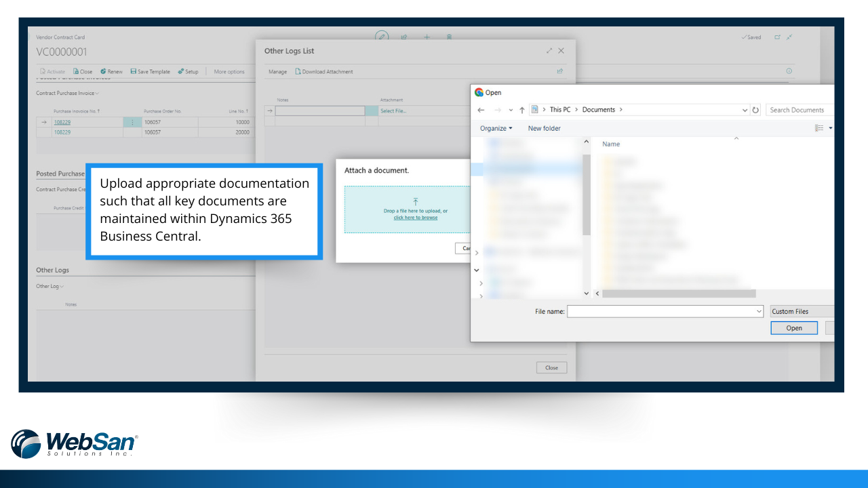Select Purchase Order No. 106057 cell in first row
868x488 pixels.
(x=170, y=123)
